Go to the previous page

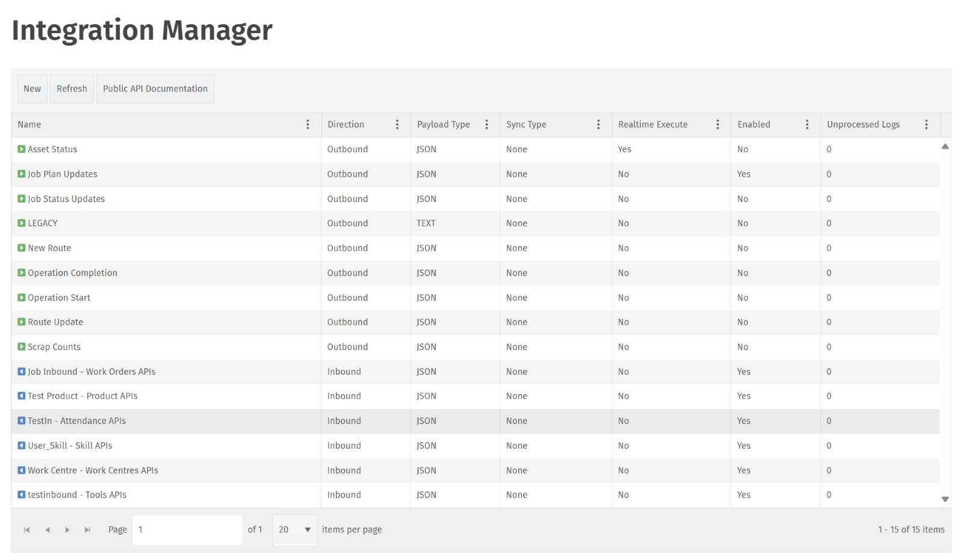47,530
